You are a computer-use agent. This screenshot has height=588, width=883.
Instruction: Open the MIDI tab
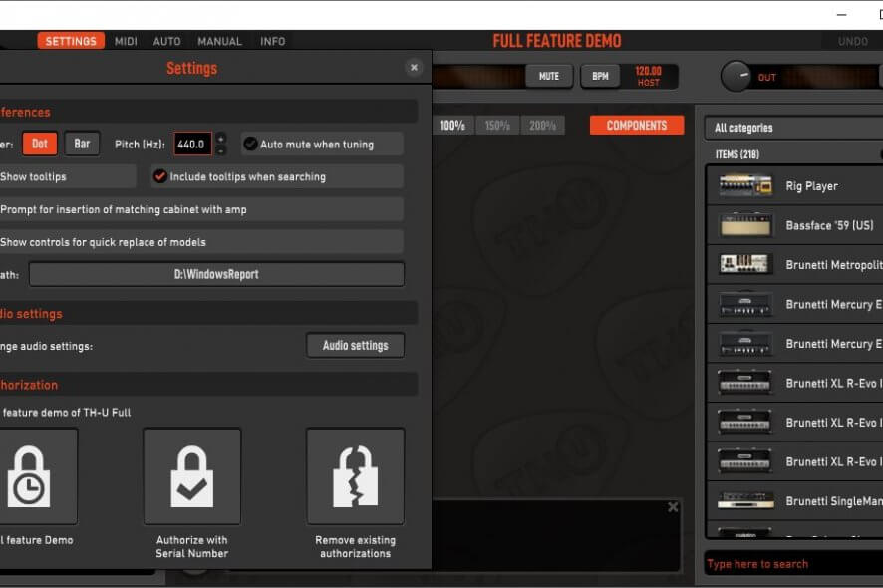tap(126, 41)
